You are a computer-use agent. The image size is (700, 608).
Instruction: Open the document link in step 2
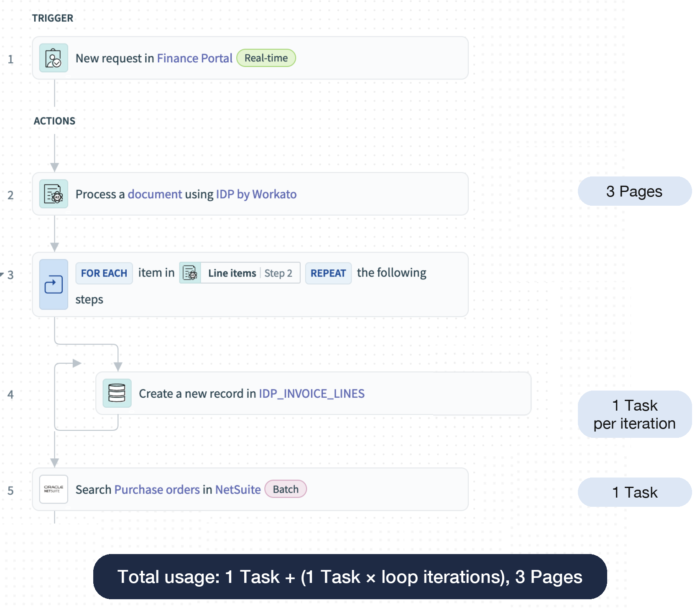click(x=155, y=194)
